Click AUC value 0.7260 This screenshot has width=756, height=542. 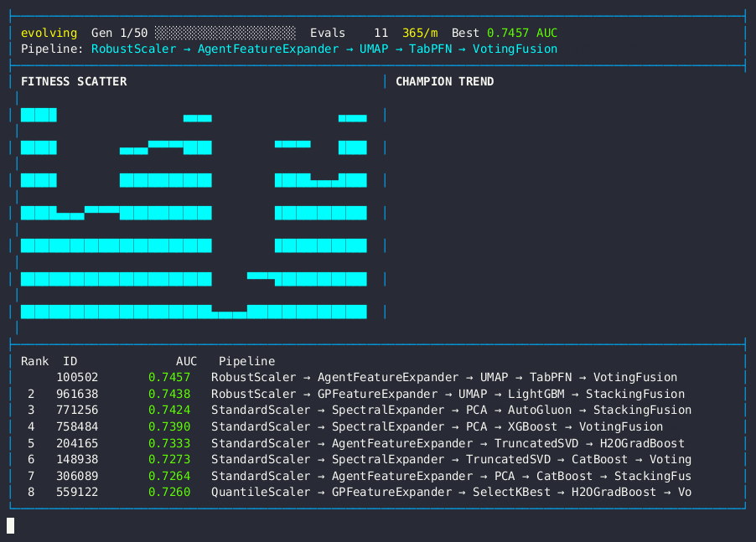point(169,493)
